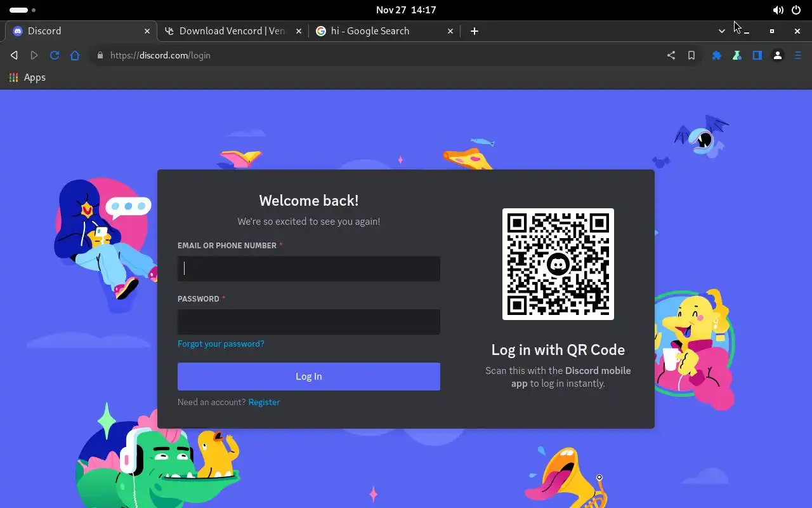This screenshot has width=812, height=508.
Task: Open a new browser tab
Action: [475, 31]
